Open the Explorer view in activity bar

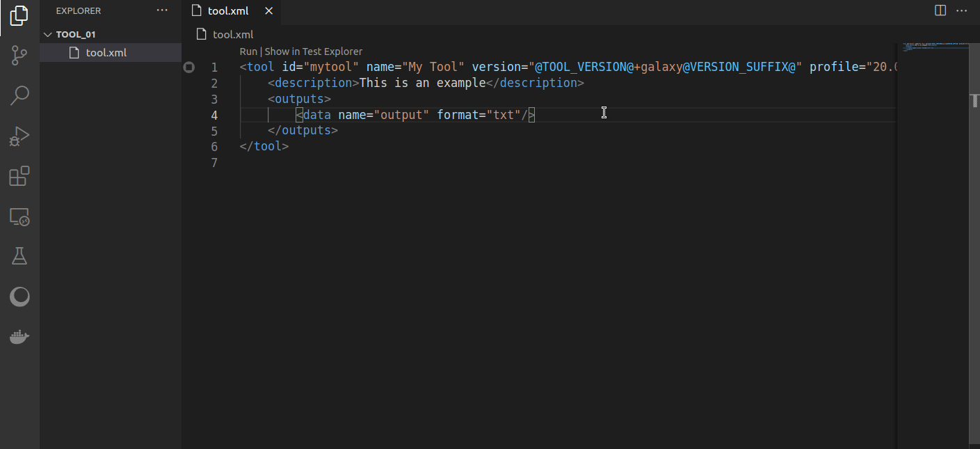tap(19, 15)
